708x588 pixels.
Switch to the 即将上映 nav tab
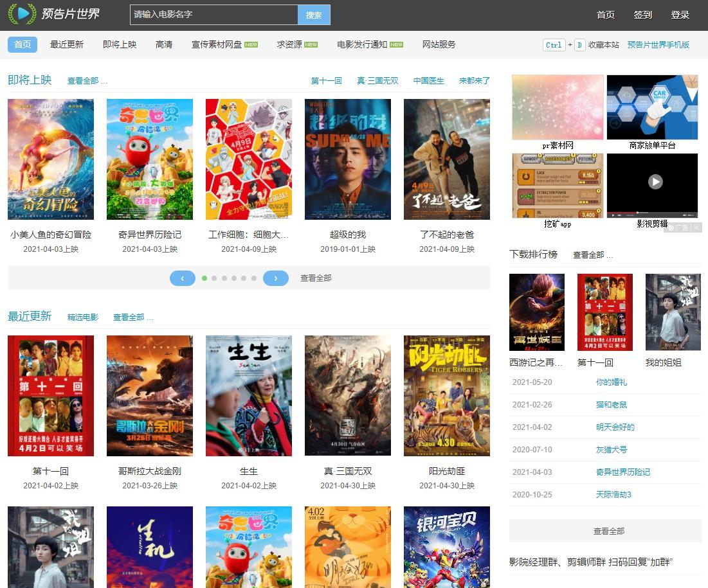click(x=120, y=44)
